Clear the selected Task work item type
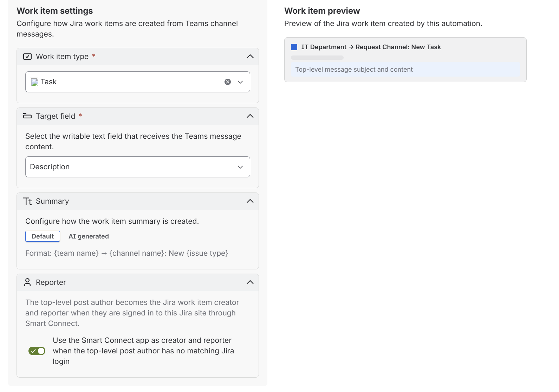559x392 pixels. coord(228,82)
